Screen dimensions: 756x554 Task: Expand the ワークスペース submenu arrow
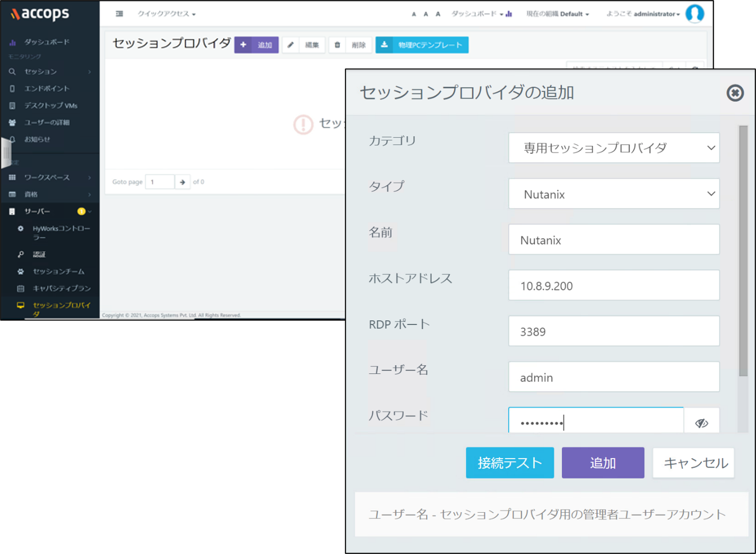(x=89, y=178)
